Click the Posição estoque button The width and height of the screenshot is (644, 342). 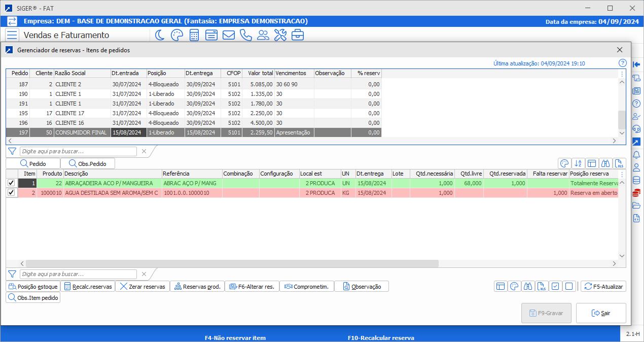pyautogui.click(x=33, y=286)
